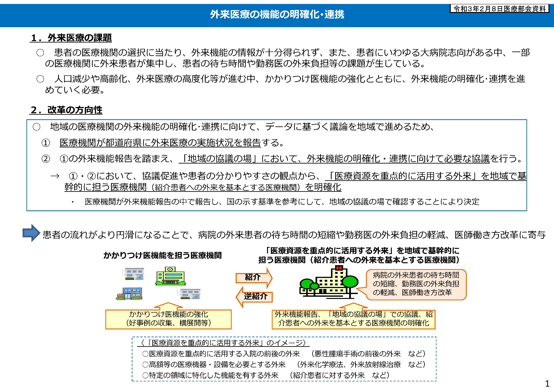The width and height of the screenshot is (554, 392).
Task: Click the green clinic building with clock
Action: pyautogui.click(x=170, y=276)
